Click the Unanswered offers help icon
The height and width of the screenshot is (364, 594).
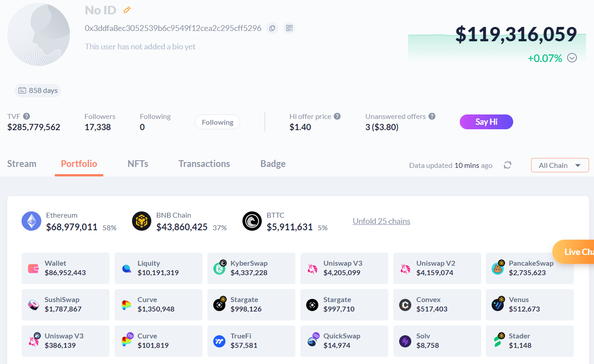432,116
